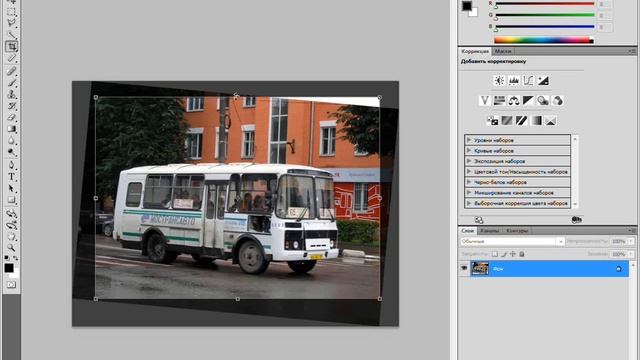Select the Healing Brush tool
The image size is (640, 360).
tap(11, 71)
